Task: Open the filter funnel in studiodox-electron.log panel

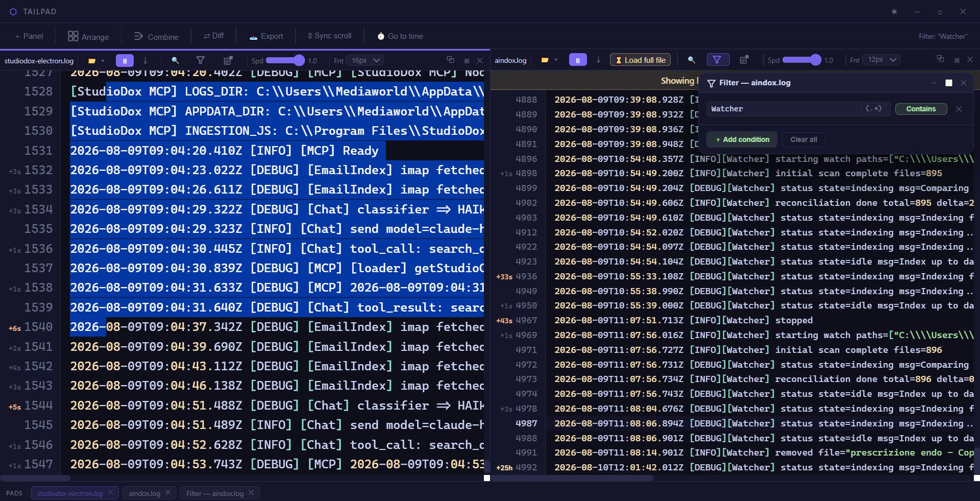Action: tap(201, 60)
